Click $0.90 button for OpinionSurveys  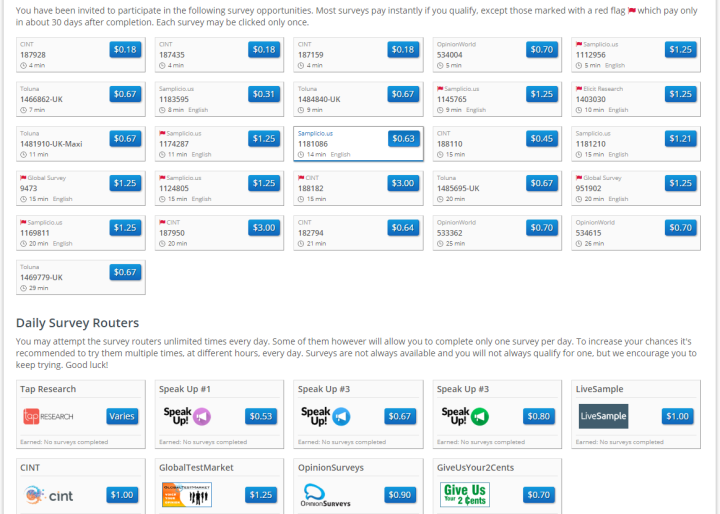pos(400,495)
